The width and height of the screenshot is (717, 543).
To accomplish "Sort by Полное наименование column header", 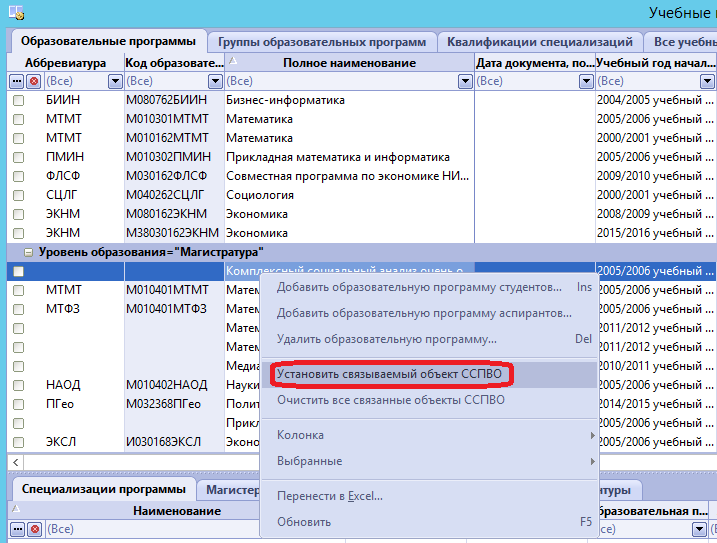I will click(x=349, y=63).
